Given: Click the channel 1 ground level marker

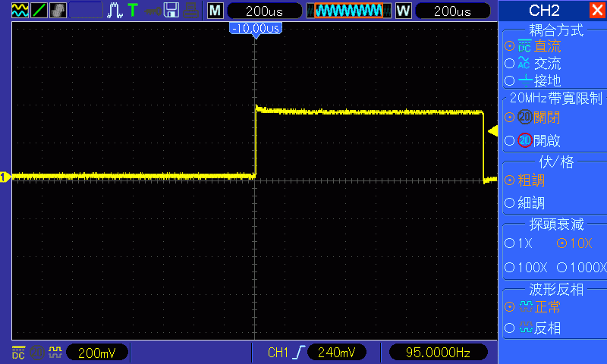Looking at the screenshot, I should tap(5, 177).
